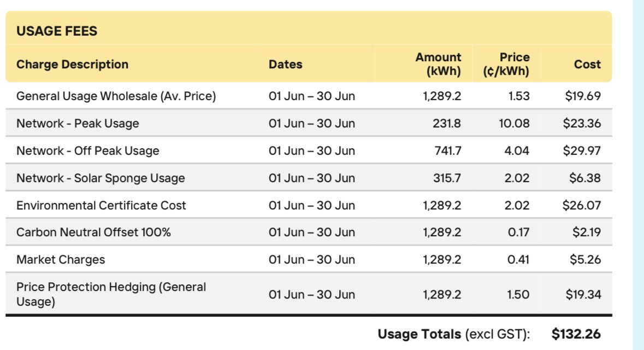The width and height of the screenshot is (644, 350).
Task: Click the $6.38 cost value
Action: (585, 178)
